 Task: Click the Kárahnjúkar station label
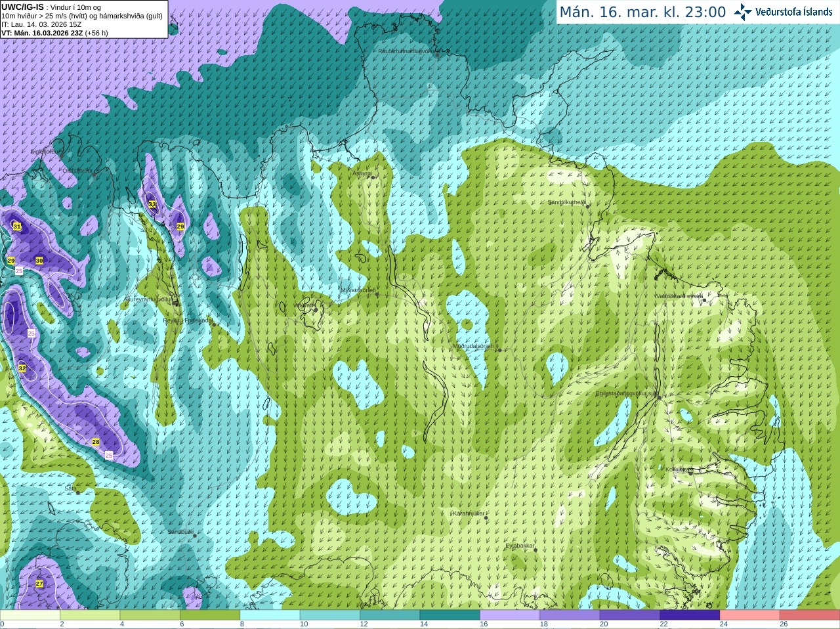tap(469, 513)
